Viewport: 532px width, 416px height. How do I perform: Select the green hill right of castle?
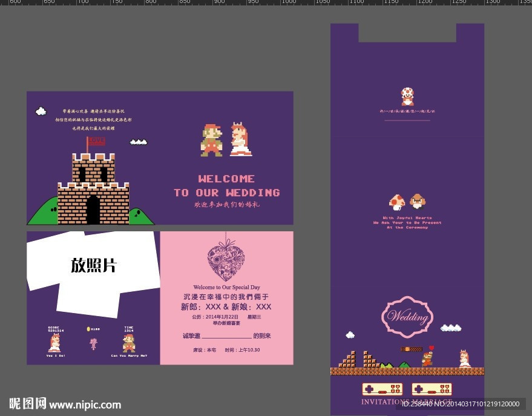coord(142,217)
